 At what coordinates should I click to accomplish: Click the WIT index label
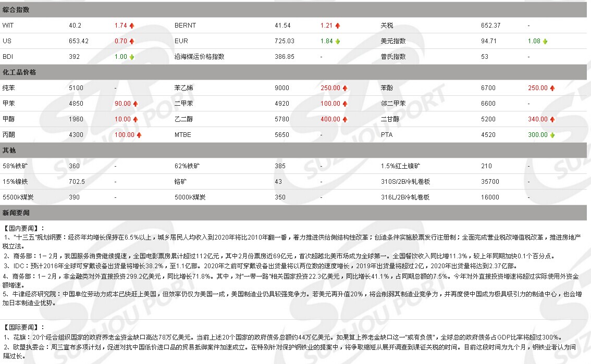click(x=8, y=26)
